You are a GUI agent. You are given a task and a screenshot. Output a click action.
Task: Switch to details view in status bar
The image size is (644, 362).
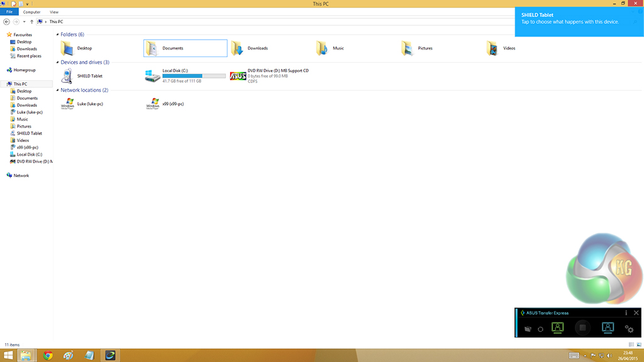[x=631, y=345]
